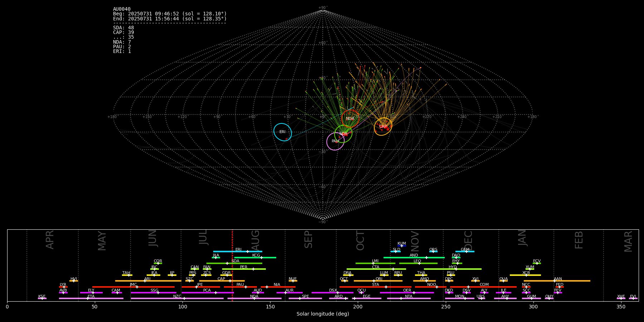Click the SSG shower bar in timeline
This screenshot has width=644, height=322.
(153, 293)
